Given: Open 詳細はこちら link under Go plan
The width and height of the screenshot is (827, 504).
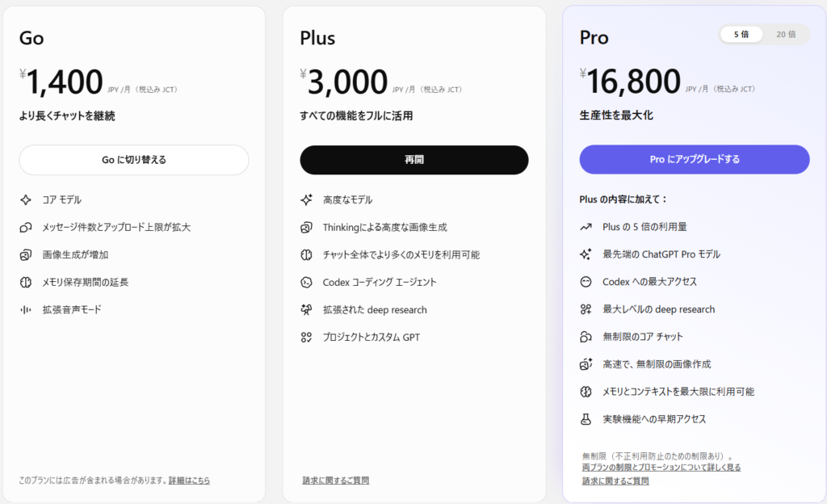Looking at the screenshot, I should point(189,481).
